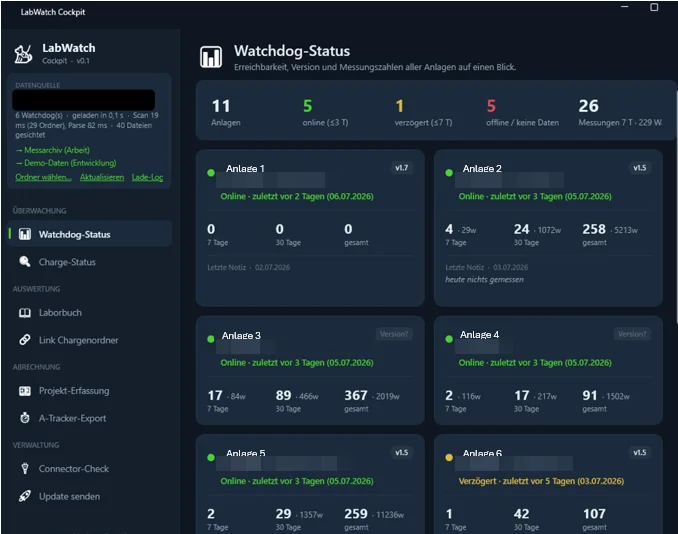Image resolution: width=678 pixels, height=534 pixels.
Task: Click the green status dot of Anlage 3
Action: point(211,339)
